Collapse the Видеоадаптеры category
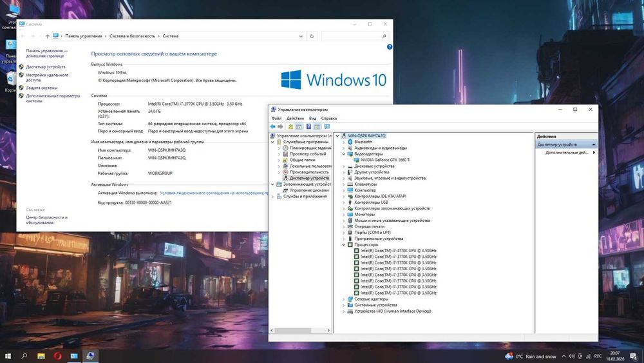This screenshot has height=363, width=644. (x=344, y=154)
